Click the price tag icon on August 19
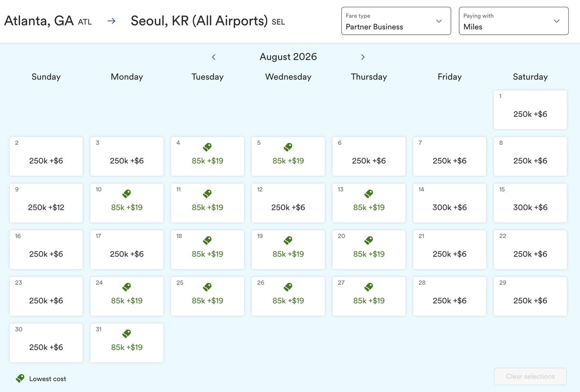 pyautogui.click(x=288, y=240)
